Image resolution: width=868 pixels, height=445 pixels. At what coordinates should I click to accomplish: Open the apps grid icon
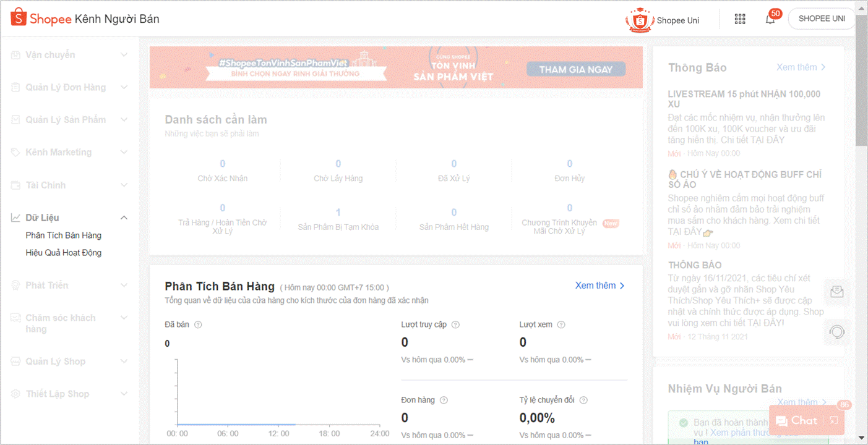pos(740,19)
